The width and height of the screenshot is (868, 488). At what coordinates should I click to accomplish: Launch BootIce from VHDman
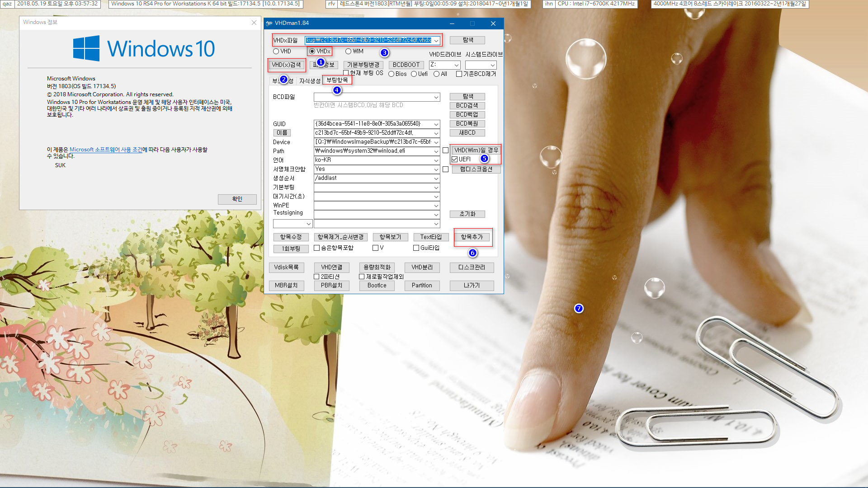tap(377, 286)
